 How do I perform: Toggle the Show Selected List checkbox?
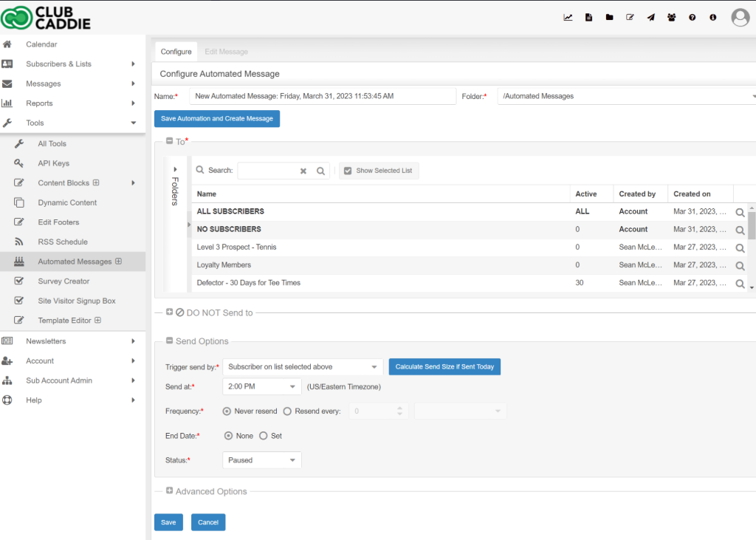(348, 171)
